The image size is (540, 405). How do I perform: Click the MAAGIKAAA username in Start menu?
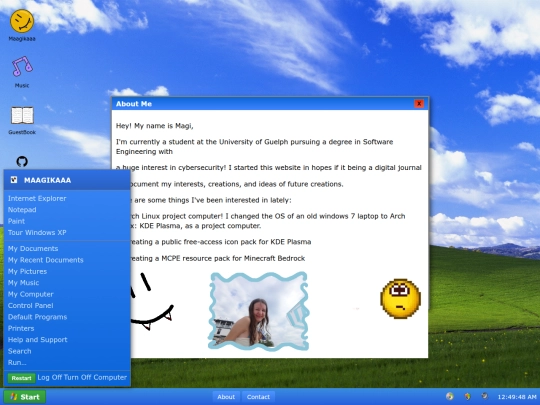(48, 180)
